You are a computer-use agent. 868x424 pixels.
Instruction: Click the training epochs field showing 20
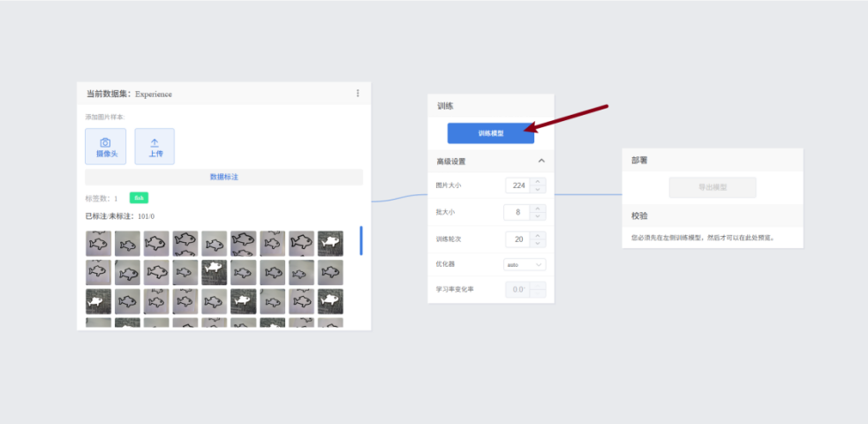[x=518, y=238]
